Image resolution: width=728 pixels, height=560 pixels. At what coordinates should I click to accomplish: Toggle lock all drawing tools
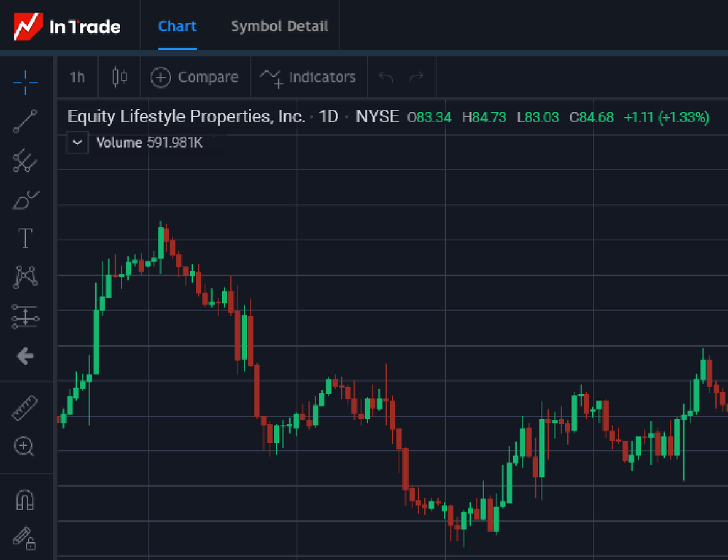pos(24,538)
